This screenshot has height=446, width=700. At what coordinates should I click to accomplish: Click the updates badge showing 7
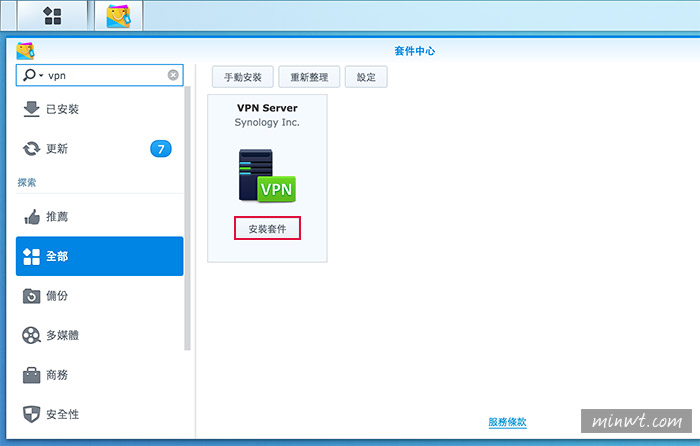click(161, 149)
